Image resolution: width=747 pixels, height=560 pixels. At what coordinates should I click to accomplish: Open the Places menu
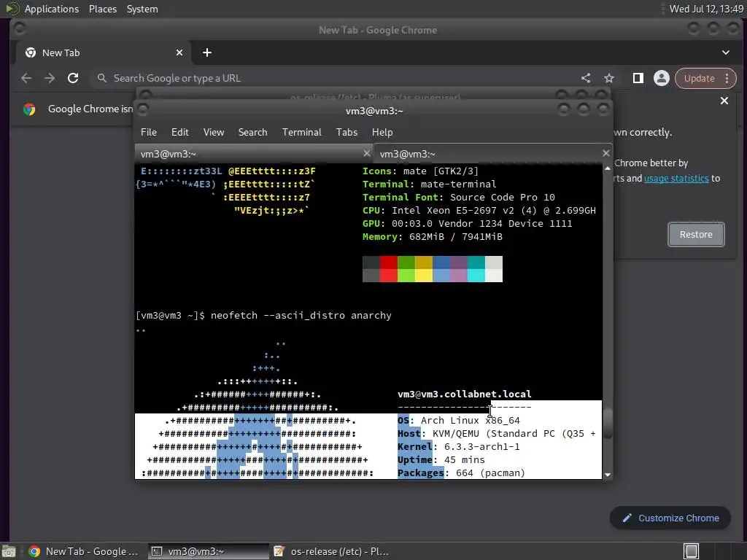click(x=102, y=9)
